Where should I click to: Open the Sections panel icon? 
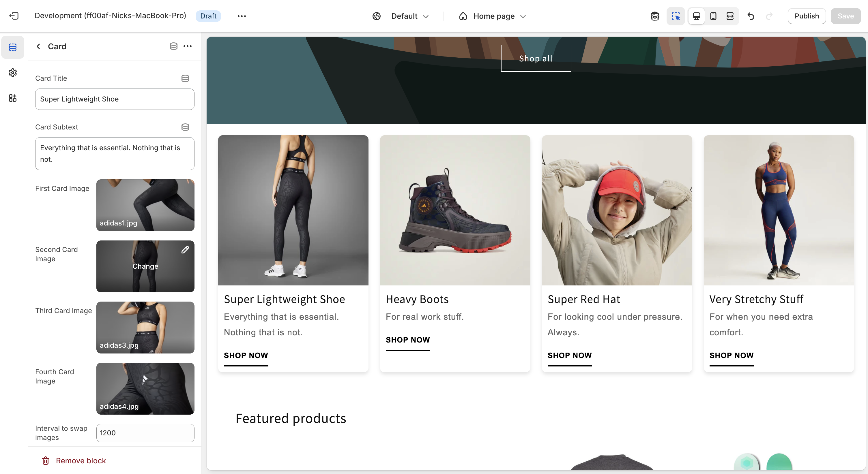pyautogui.click(x=13, y=47)
